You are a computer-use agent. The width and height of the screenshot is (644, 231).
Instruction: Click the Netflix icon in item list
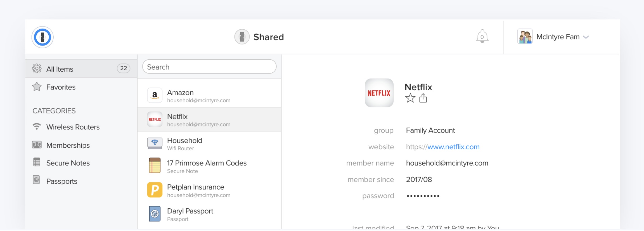(155, 119)
